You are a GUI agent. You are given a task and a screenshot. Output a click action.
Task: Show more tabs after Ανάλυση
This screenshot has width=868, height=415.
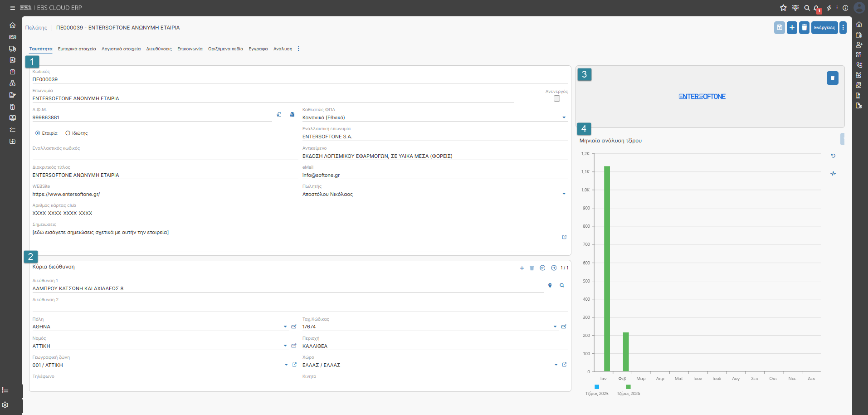pyautogui.click(x=298, y=49)
